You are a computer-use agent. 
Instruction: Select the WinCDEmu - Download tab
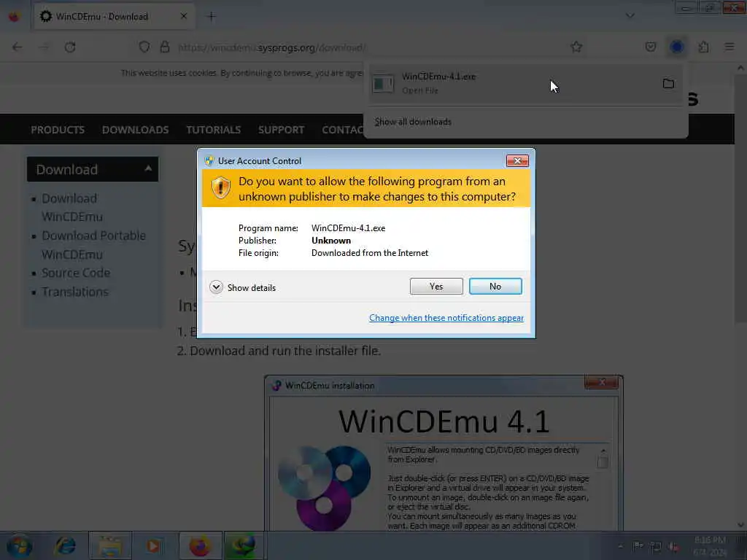(115, 17)
